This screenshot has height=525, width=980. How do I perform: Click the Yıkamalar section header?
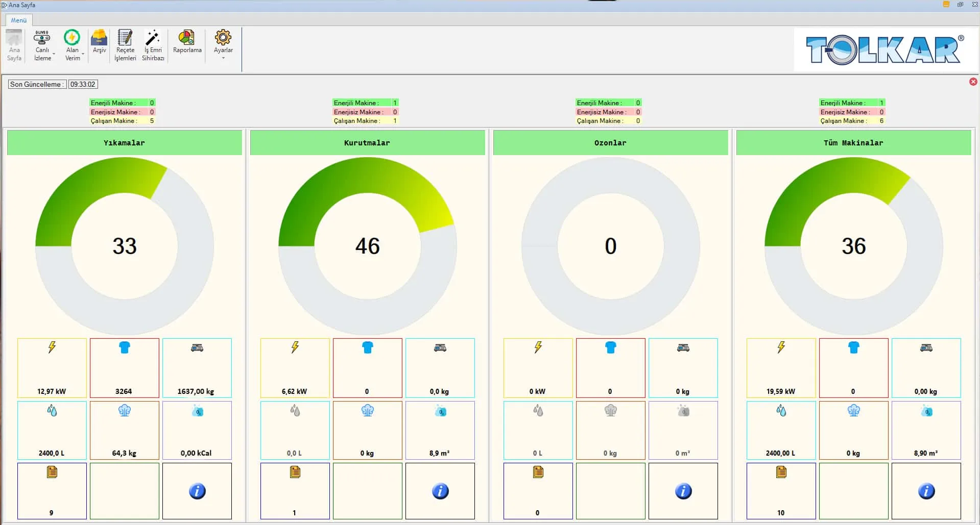point(124,143)
